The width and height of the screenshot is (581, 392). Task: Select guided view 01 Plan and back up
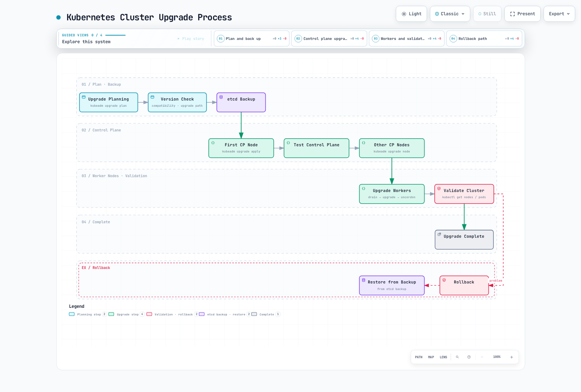[252, 38]
